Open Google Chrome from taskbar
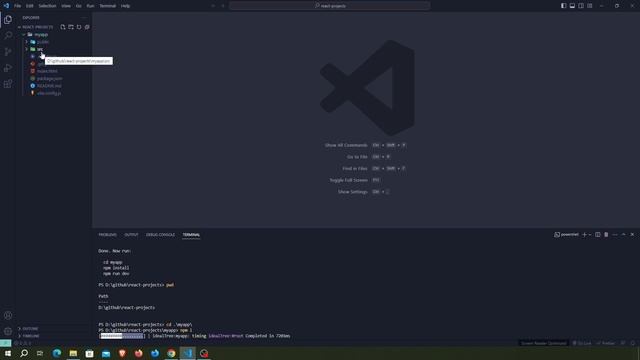Viewport: 640px width, 360px height. 171,353
